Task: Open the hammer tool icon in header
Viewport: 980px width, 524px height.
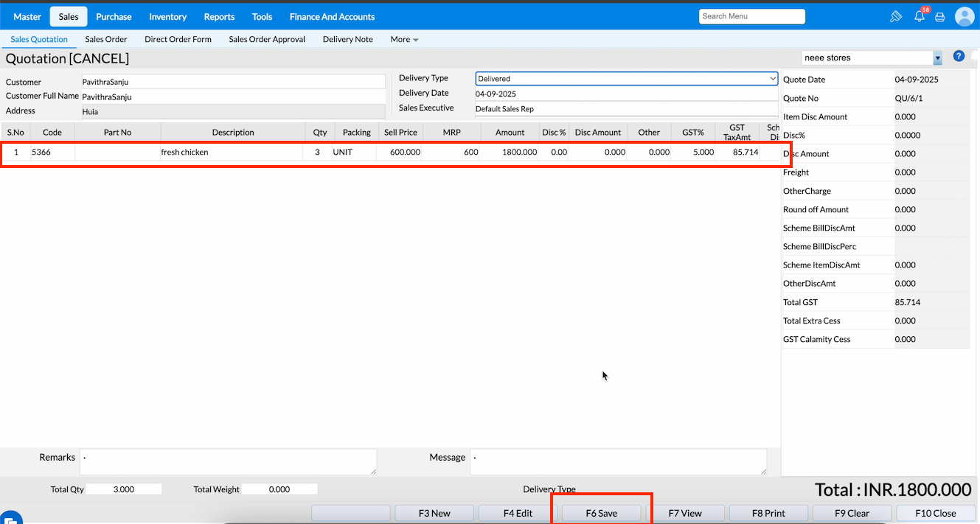Action: coord(896,16)
